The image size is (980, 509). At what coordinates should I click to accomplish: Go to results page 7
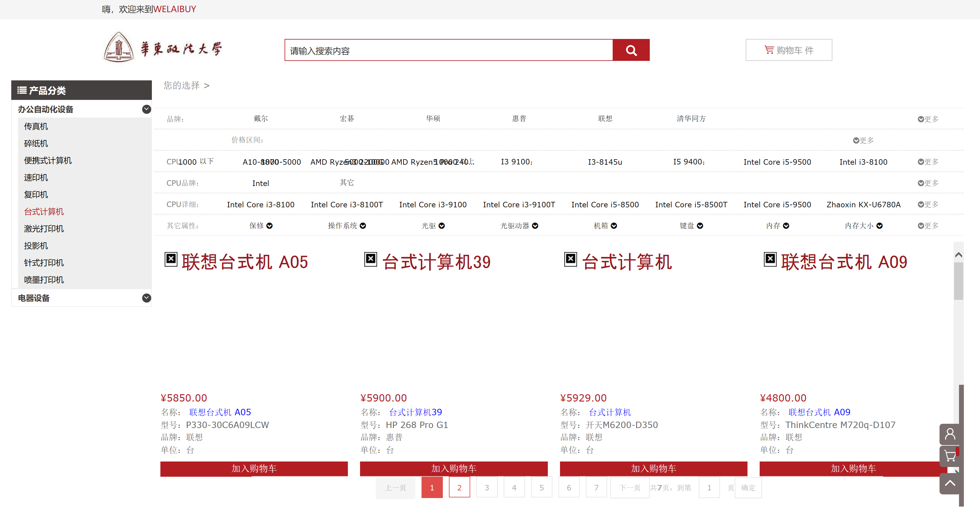596,487
